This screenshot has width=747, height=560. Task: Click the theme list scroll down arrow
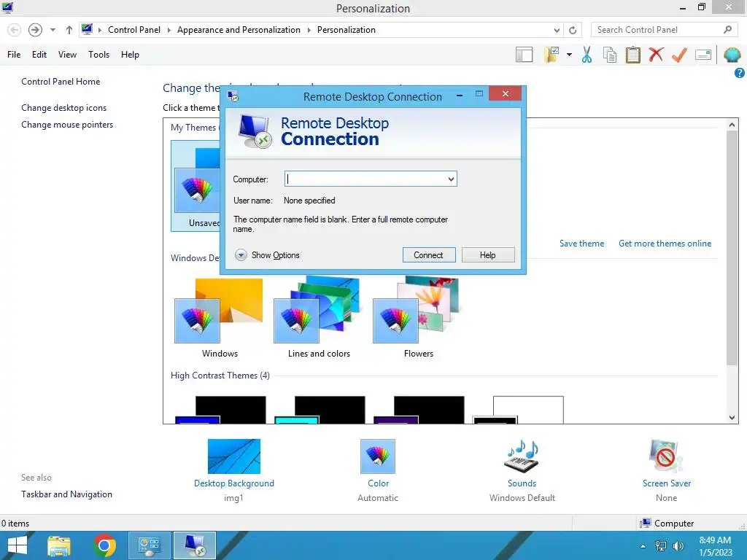point(732,418)
